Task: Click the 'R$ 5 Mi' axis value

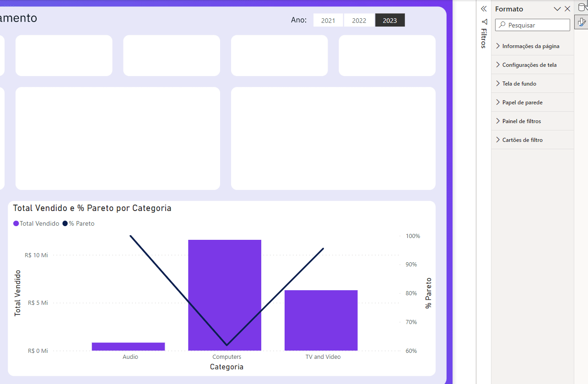Action: pyautogui.click(x=38, y=303)
